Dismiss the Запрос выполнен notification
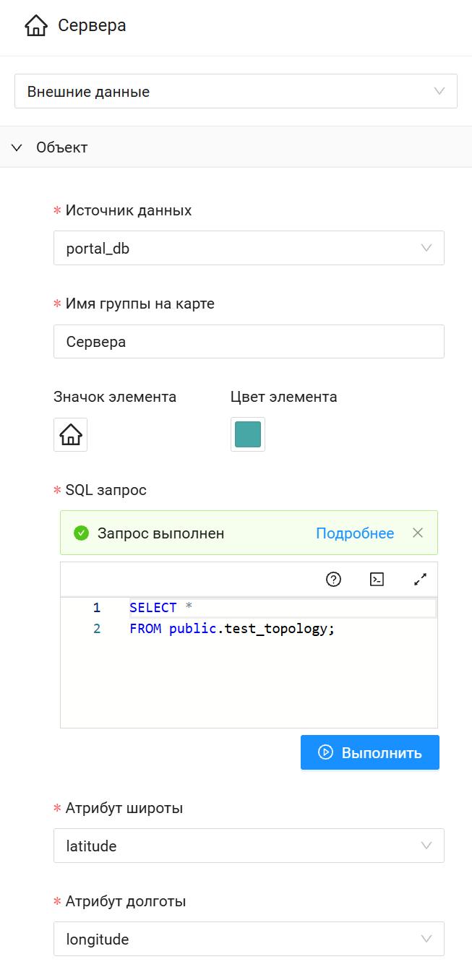The height and width of the screenshot is (980, 472). pyautogui.click(x=418, y=533)
